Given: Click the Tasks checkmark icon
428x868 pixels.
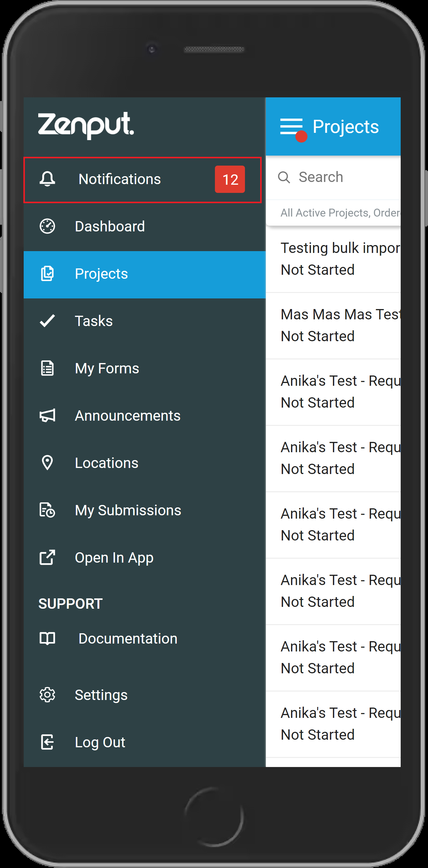Looking at the screenshot, I should pyautogui.click(x=47, y=321).
